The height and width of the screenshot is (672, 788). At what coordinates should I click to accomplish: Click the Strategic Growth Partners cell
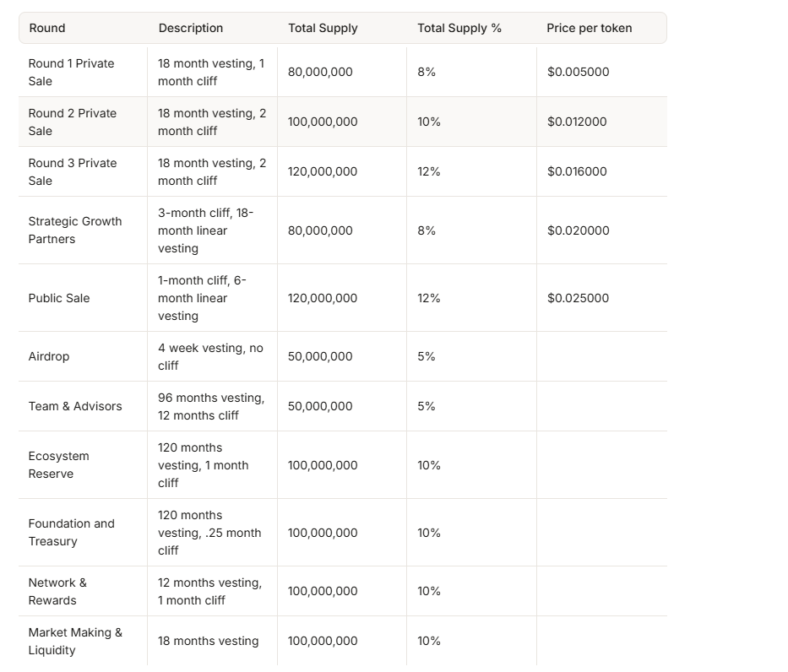tap(75, 230)
